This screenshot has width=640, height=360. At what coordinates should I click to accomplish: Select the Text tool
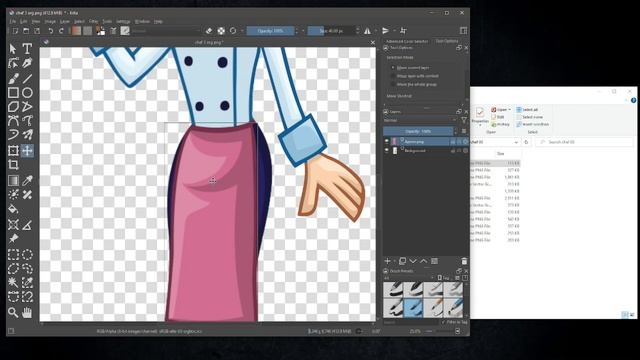pos(27,49)
